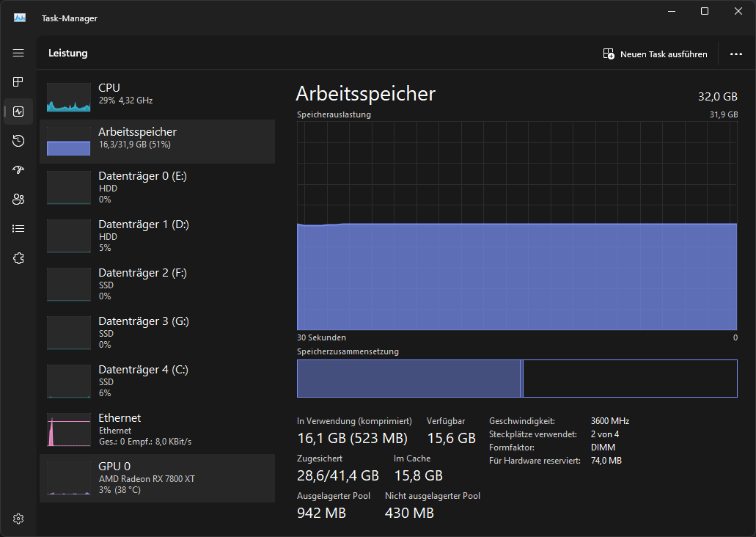
Task: Select GPU 0 AMD Radeon entry
Action: coord(157,478)
